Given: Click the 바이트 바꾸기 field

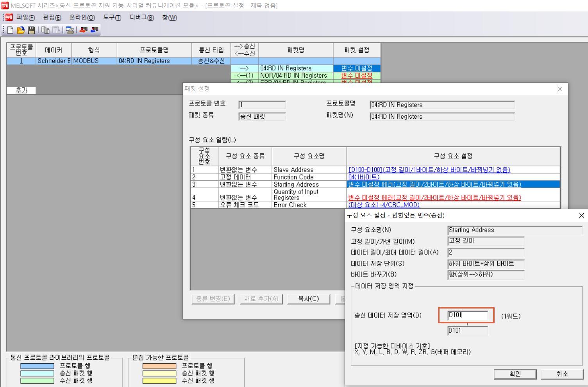Looking at the screenshot, I should click(x=486, y=275).
